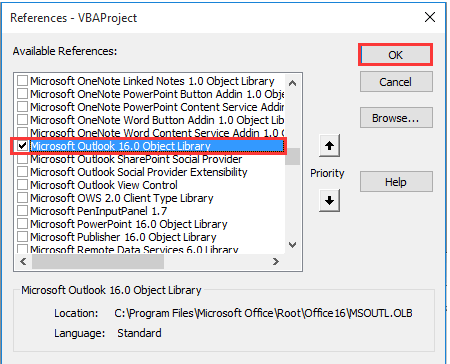Viewport: 450px width, 364px height.
Task: Select Microsoft OneNote Linked Notes 1.0 row
Action: [152, 81]
